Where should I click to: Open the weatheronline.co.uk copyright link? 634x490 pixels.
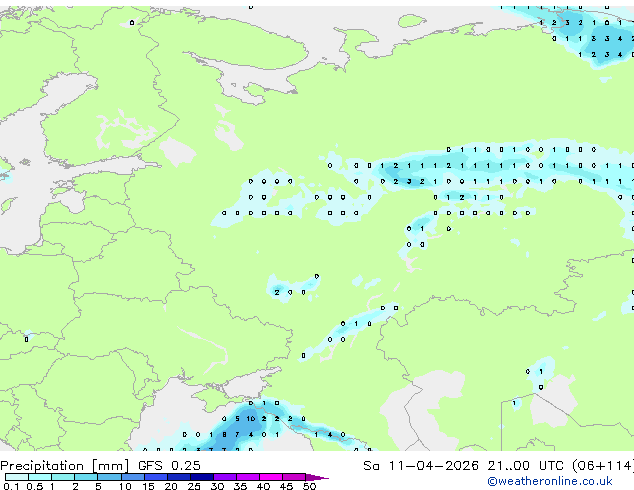pyautogui.click(x=550, y=481)
